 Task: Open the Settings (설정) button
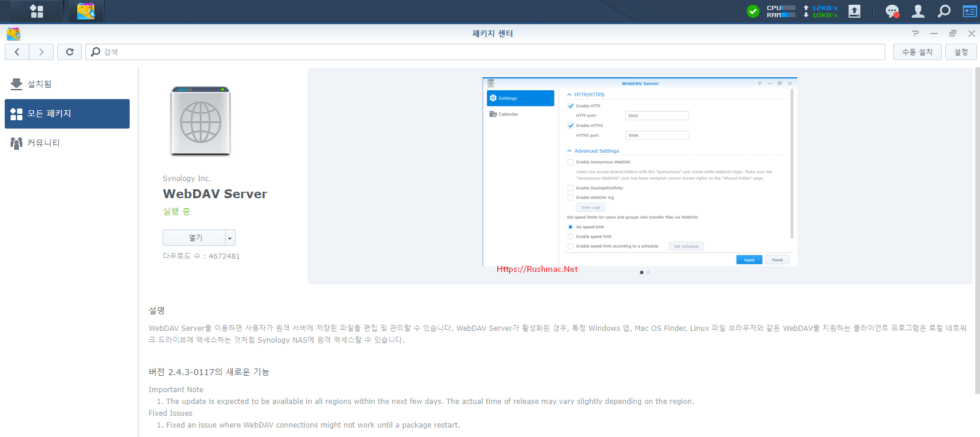click(x=961, y=52)
